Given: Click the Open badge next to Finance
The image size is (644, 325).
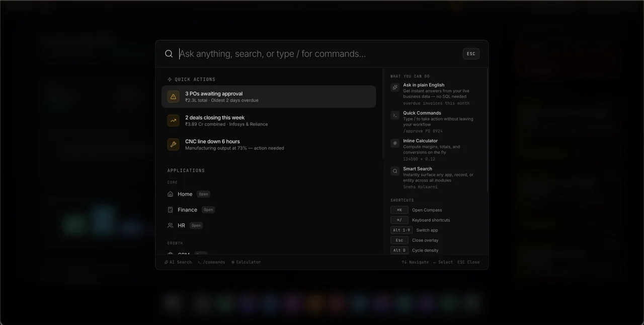Looking at the screenshot, I should (x=208, y=210).
